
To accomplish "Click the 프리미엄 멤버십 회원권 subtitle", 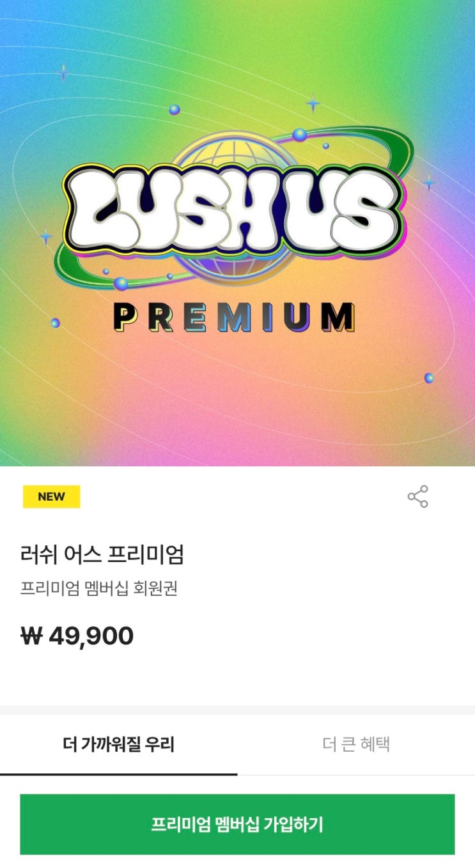I will tap(99, 588).
